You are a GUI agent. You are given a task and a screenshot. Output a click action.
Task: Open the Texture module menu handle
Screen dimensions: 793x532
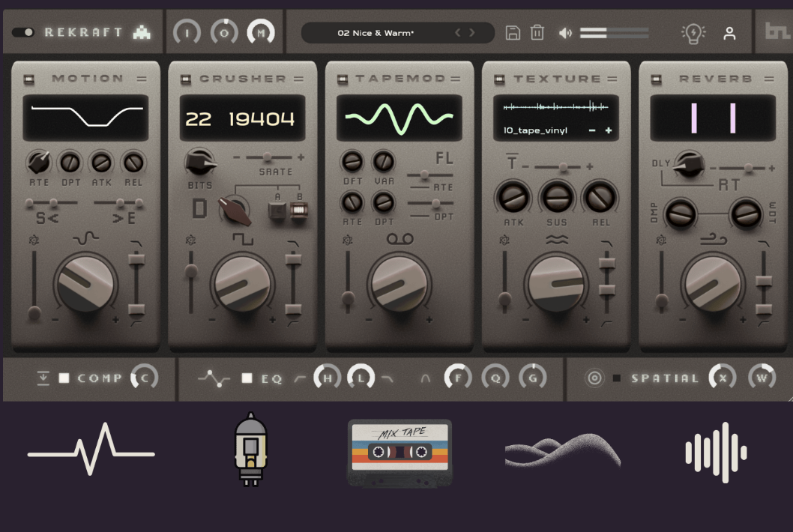pyautogui.click(x=612, y=79)
